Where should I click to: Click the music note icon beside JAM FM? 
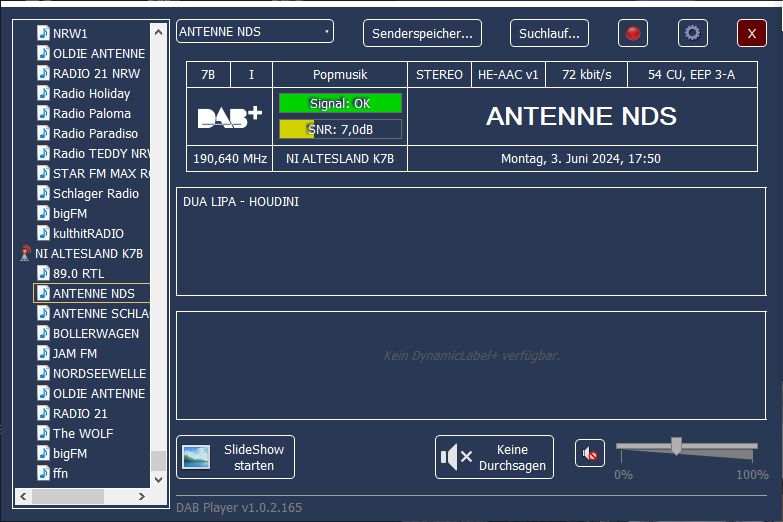pyautogui.click(x=43, y=353)
